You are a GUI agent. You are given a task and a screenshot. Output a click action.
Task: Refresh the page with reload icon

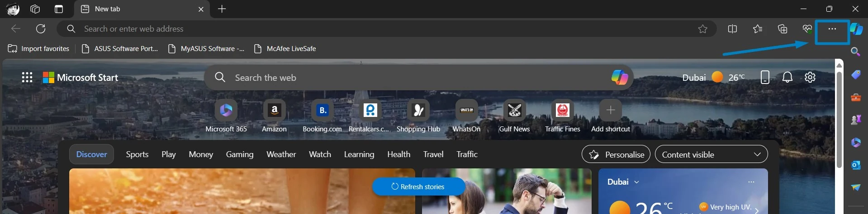[x=41, y=29]
